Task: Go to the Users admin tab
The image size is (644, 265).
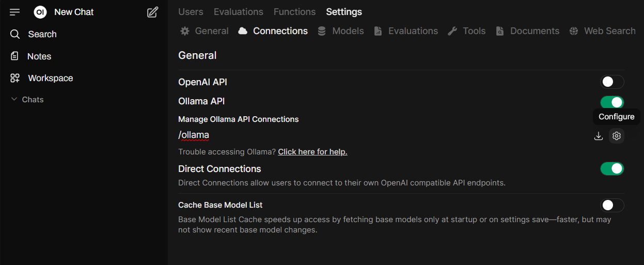Action: pyautogui.click(x=191, y=11)
